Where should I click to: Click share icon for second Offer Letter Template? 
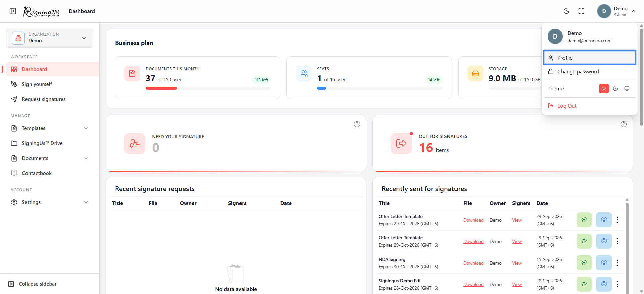click(x=584, y=241)
